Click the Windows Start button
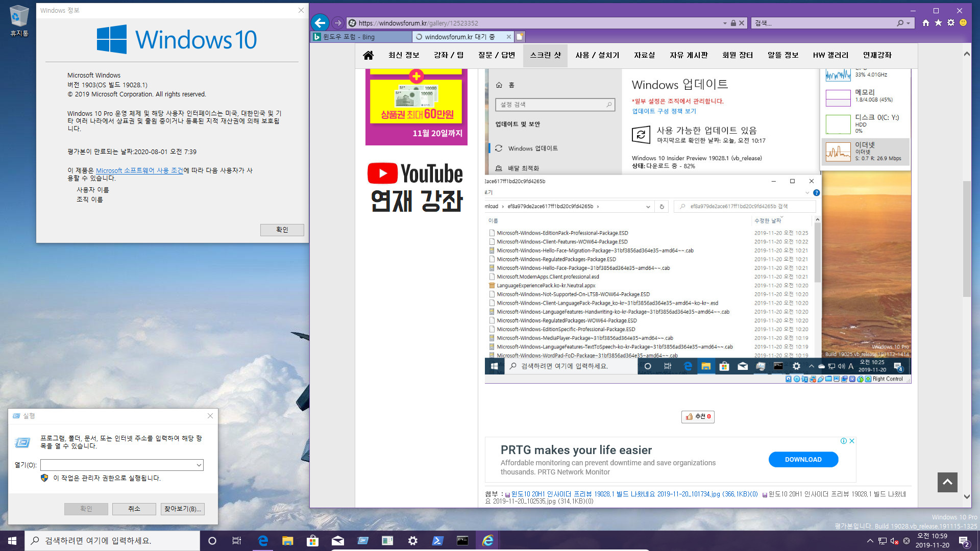 click(12, 541)
